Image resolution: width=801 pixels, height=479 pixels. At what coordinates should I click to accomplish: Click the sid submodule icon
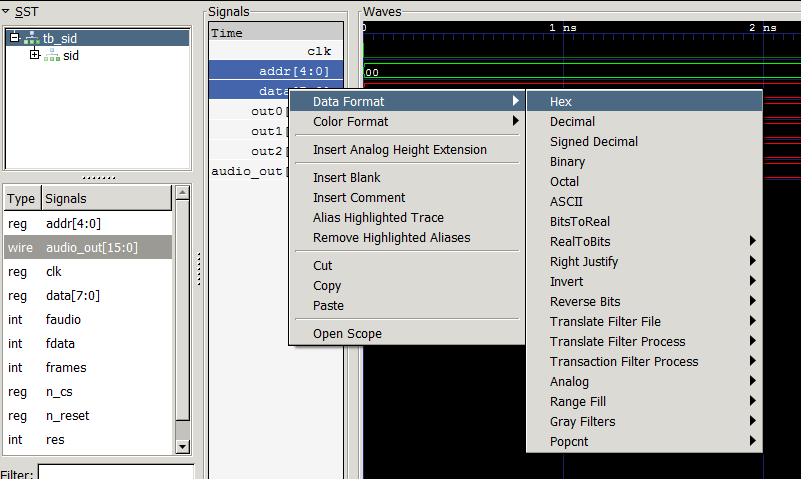tap(52, 56)
